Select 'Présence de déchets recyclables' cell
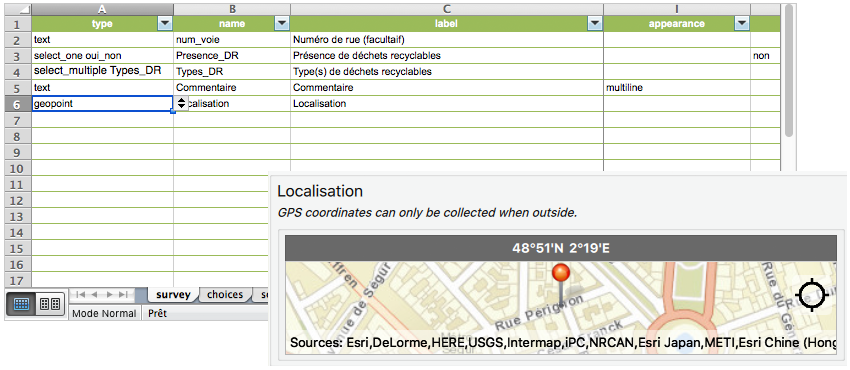 point(447,55)
